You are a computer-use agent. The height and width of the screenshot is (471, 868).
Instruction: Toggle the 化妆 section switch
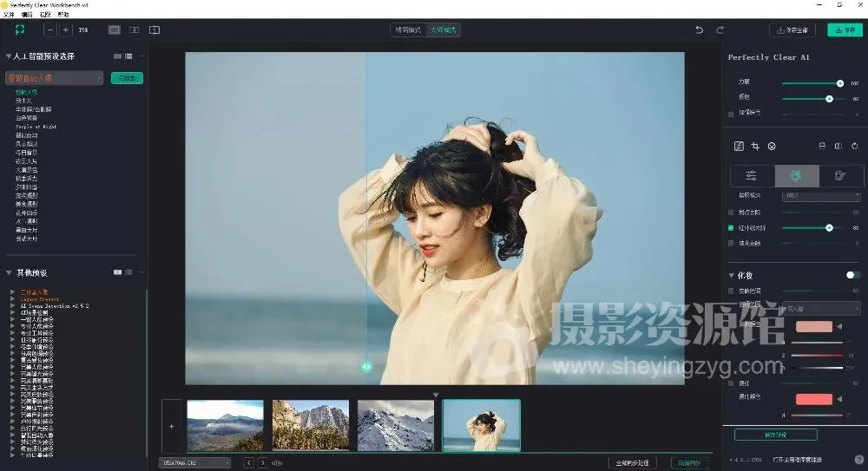point(852,275)
